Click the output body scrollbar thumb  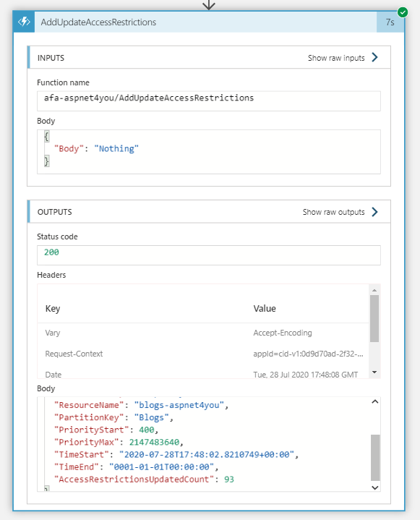375,458
